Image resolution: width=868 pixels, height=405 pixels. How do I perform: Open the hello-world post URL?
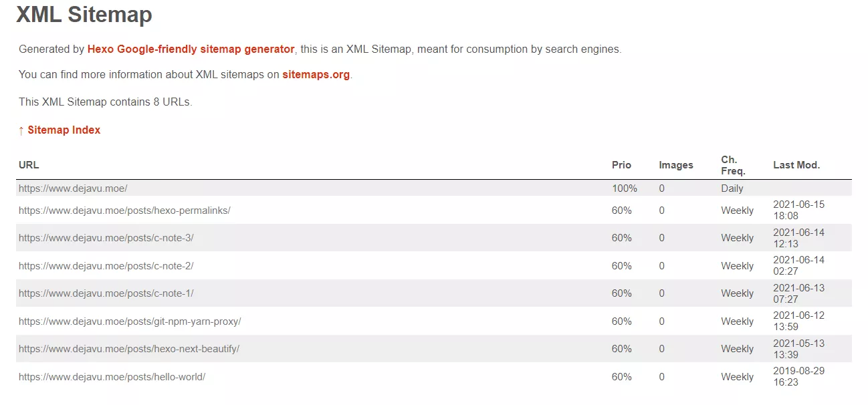point(112,377)
